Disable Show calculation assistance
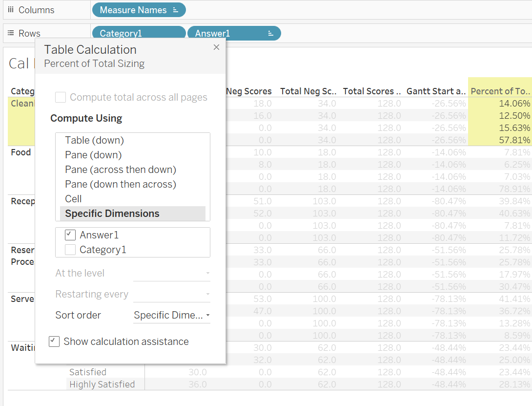This screenshot has width=532, height=406. click(54, 342)
